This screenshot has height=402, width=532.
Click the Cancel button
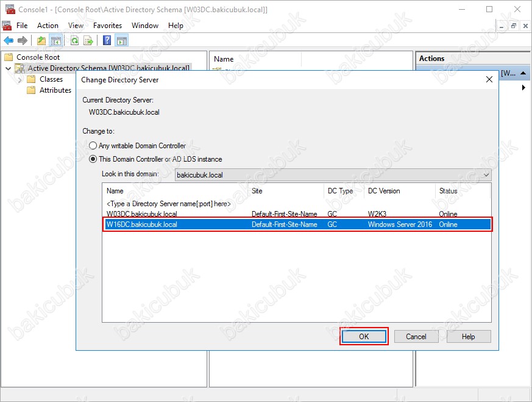coord(416,337)
